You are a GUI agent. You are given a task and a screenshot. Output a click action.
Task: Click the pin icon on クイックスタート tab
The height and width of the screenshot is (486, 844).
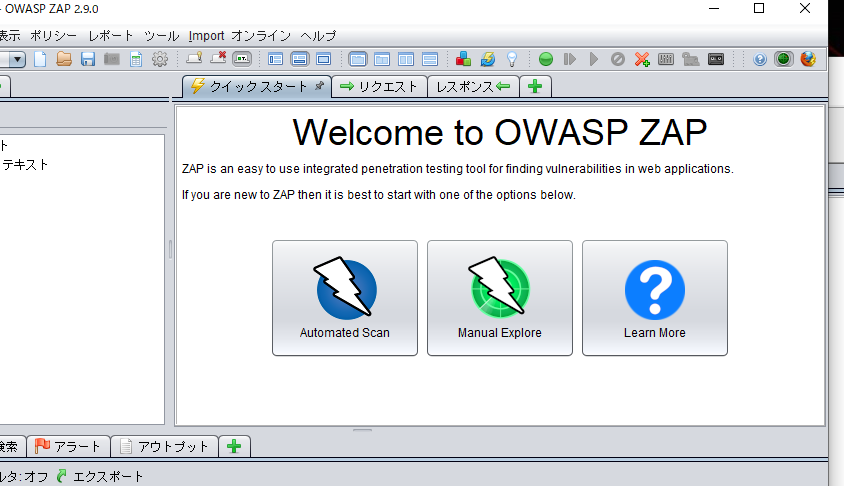[320, 86]
